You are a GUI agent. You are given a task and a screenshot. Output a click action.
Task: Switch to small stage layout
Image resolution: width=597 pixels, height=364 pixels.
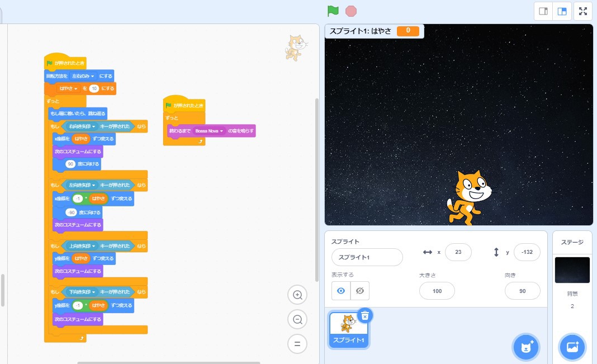[543, 11]
